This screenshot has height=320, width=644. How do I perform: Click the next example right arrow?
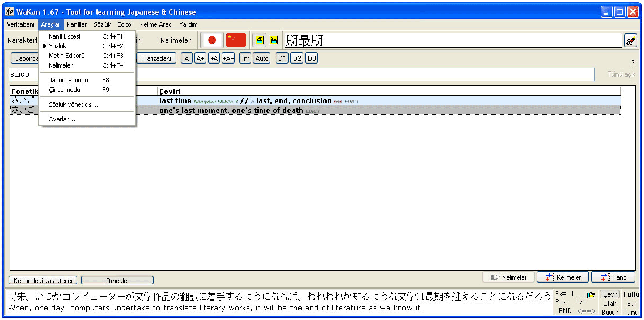(591, 311)
